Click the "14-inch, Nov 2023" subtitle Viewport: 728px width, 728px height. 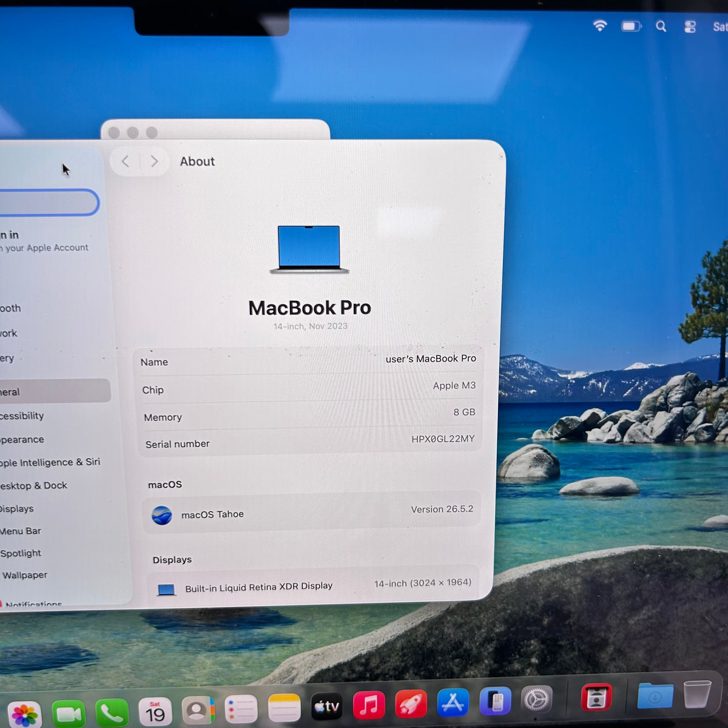(310, 326)
